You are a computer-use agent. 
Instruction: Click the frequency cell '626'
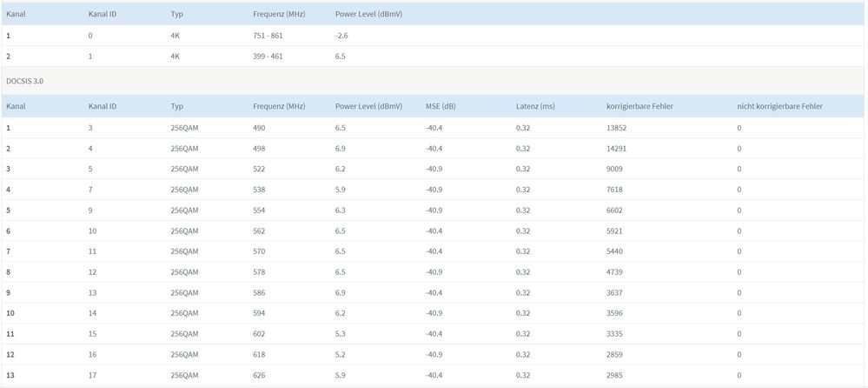[259, 375]
